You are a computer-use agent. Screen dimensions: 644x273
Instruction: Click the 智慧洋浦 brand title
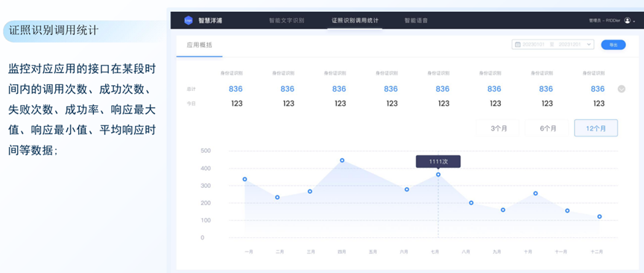pos(210,20)
